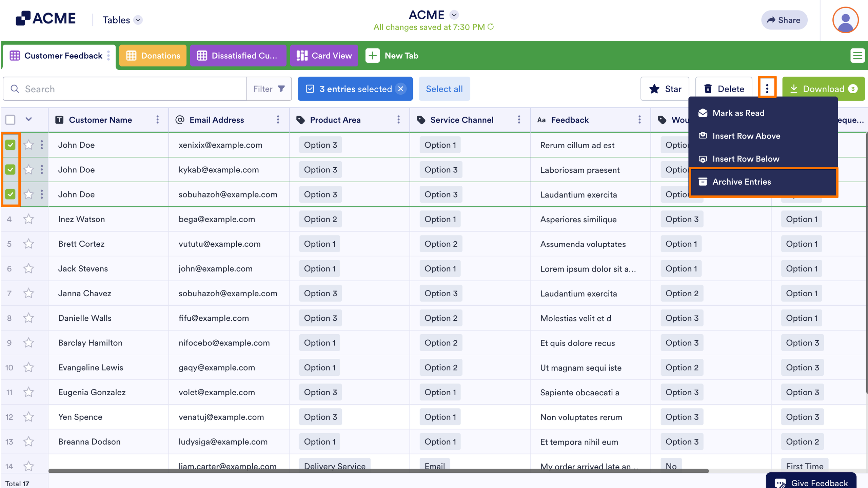Switch to the Card View tab
The width and height of the screenshot is (868, 488).
[324, 56]
